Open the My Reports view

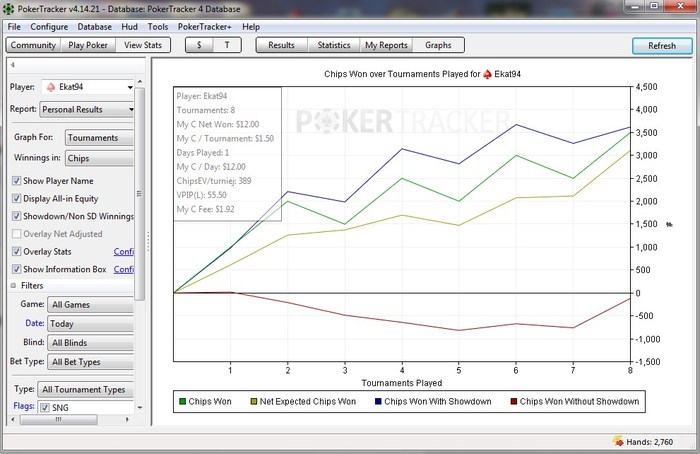coord(386,45)
